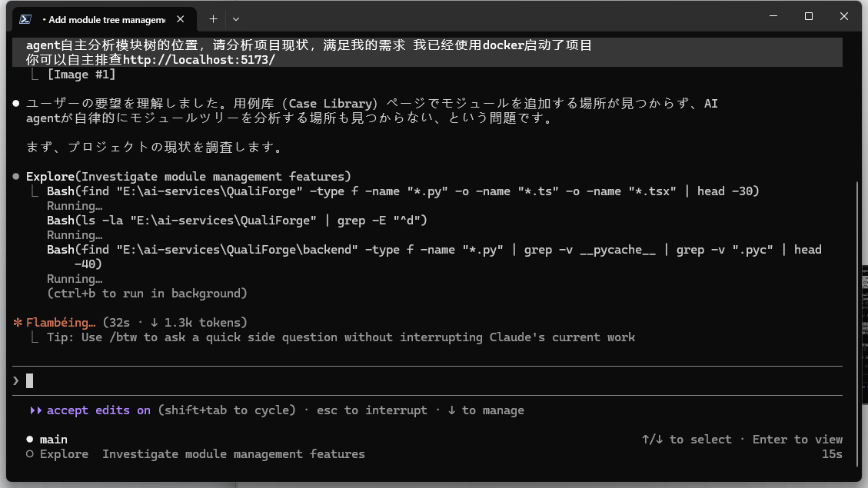868x488 pixels.
Task: Click the http://localhost:5173/ link
Action: 198,60
